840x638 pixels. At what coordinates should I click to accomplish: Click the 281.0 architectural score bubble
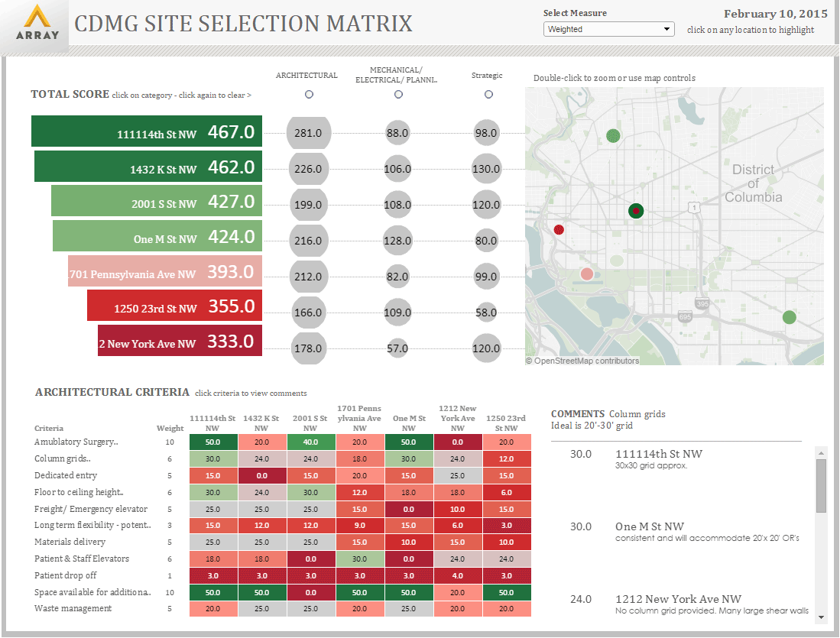click(x=308, y=133)
